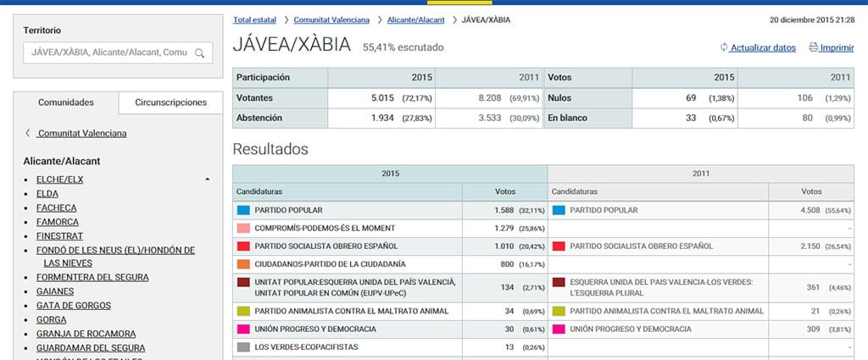Switch to the Comunidades tab
Screen dimensions: 868x360
[66, 102]
